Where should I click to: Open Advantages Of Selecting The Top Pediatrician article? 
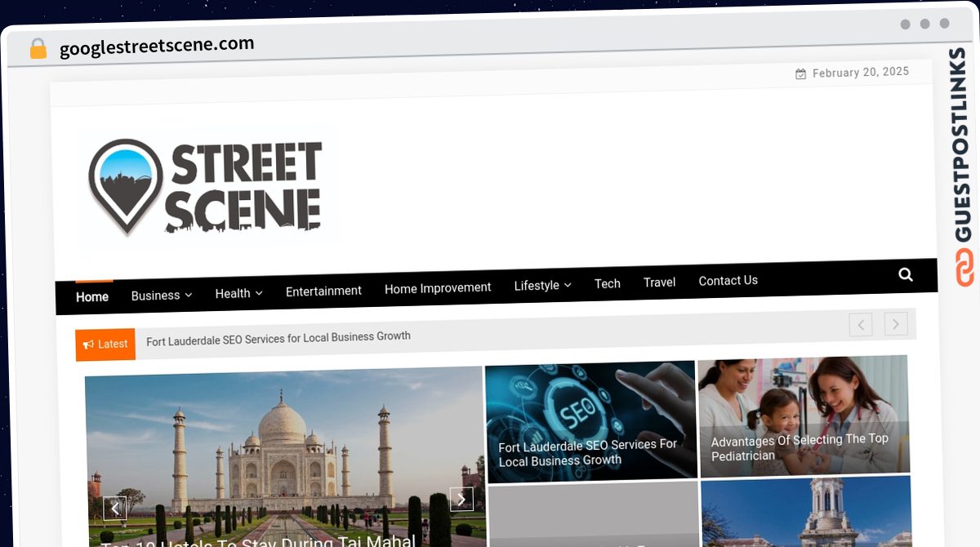coord(800,447)
